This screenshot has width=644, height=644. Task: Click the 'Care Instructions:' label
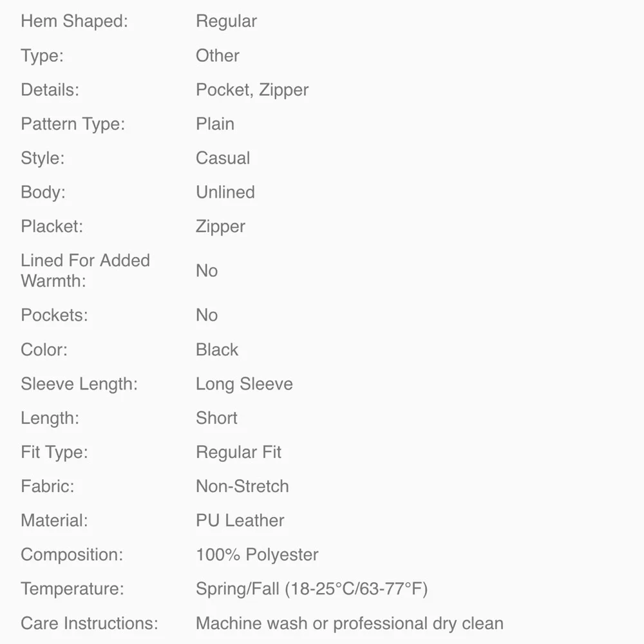coord(89,623)
